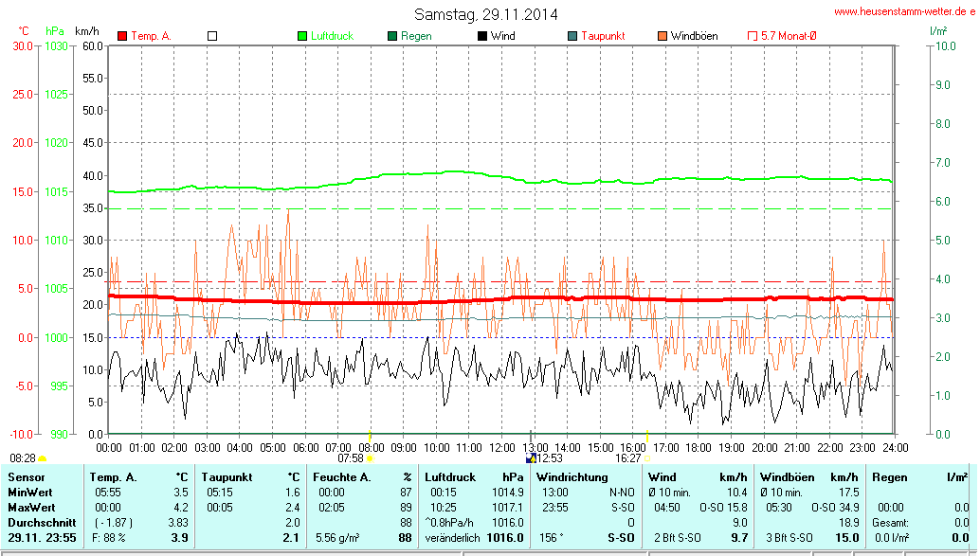
Task: Click the maximum pressure value 1017.1
Action: click(x=507, y=508)
